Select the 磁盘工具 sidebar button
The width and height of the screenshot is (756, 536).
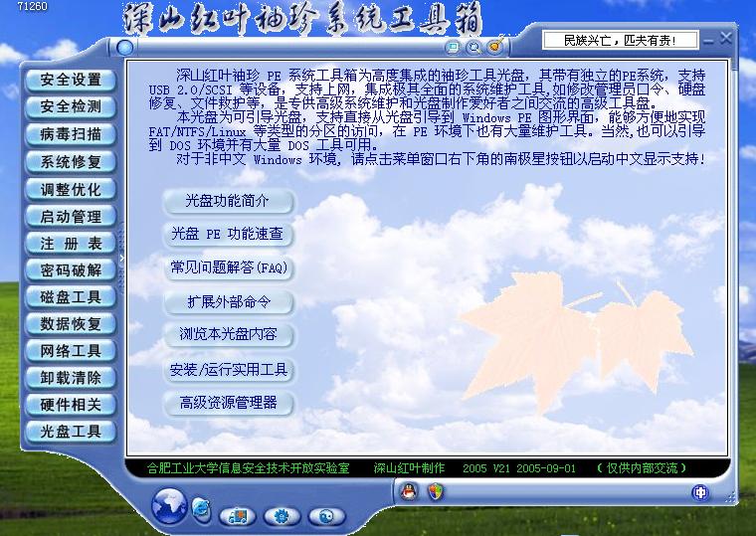[x=71, y=297]
